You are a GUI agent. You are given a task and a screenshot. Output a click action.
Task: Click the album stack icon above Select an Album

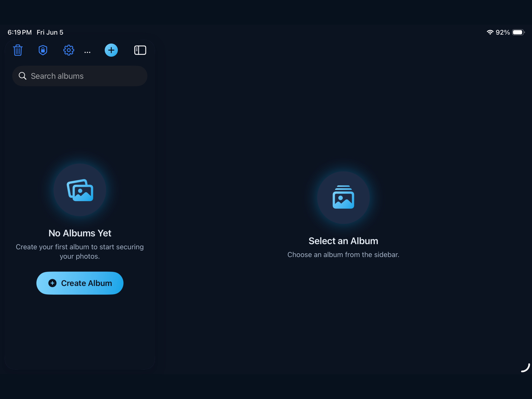343,197
